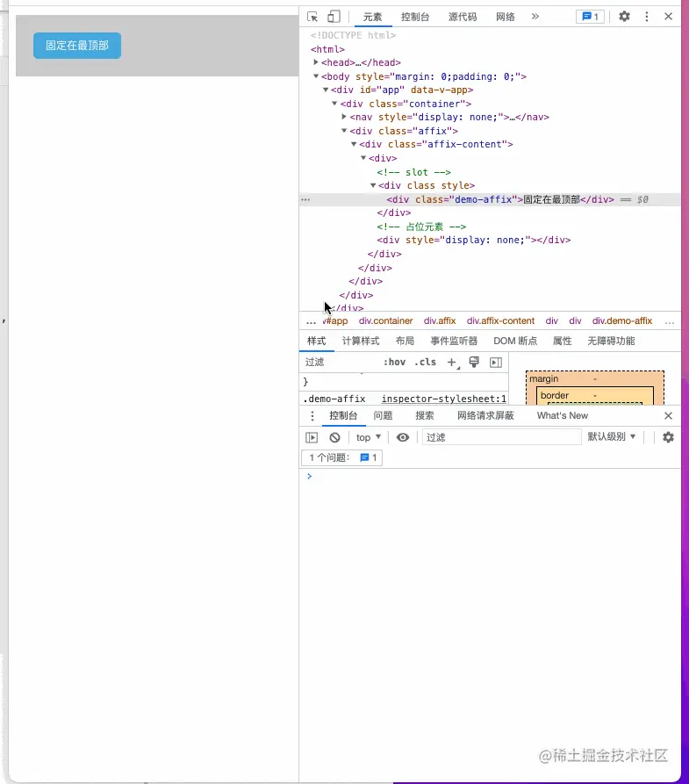Toggle rendering emulation paintbrush icon
The image size is (689, 784).
point(474,362)
